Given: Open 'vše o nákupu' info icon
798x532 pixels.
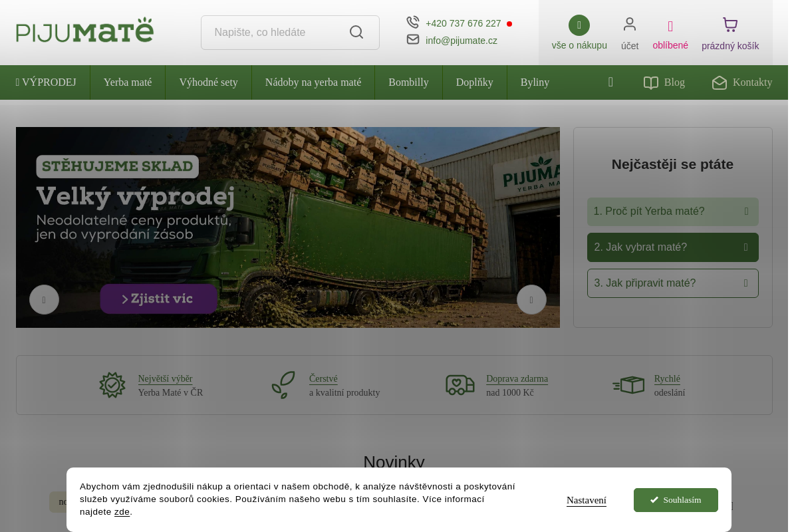Looking at the screenshot, I should click(x=579, y=25).
